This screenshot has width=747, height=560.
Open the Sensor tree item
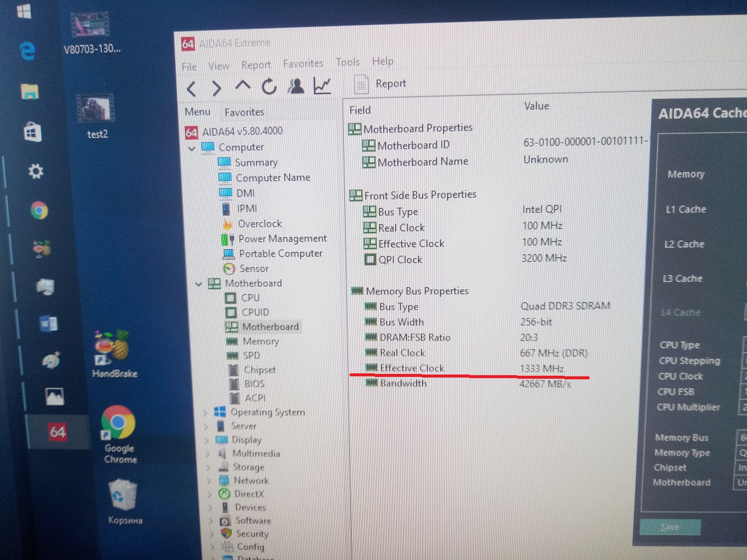pyautogui.click(x=245, y=269)
